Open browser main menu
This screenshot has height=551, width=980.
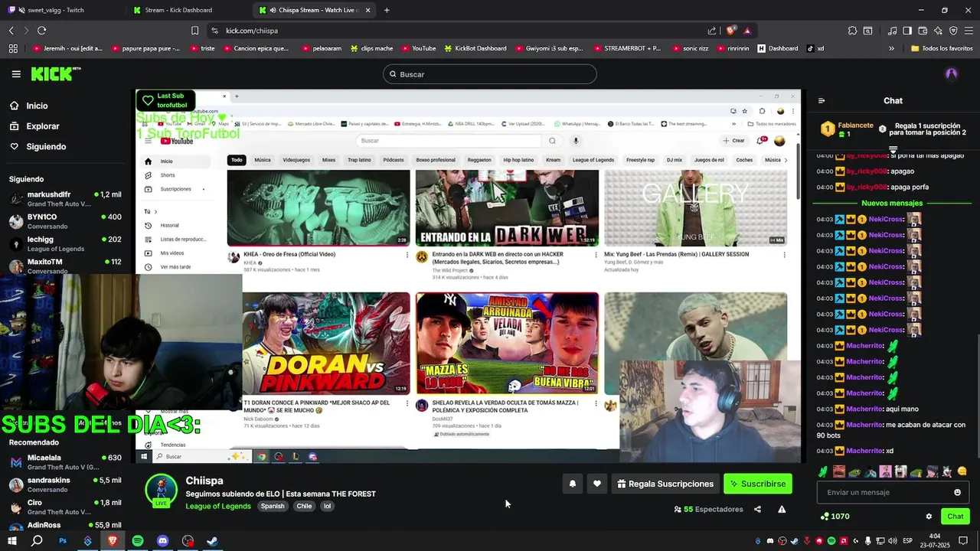click(969, 31)
